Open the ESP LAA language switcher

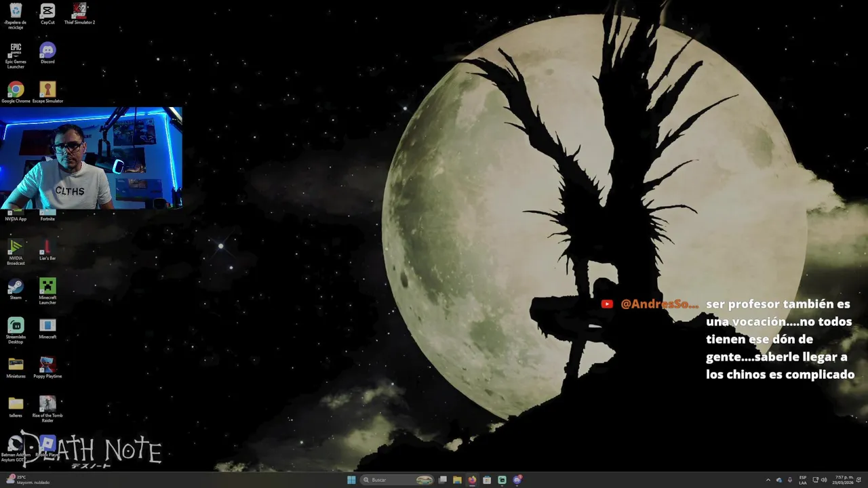point(803,480)
